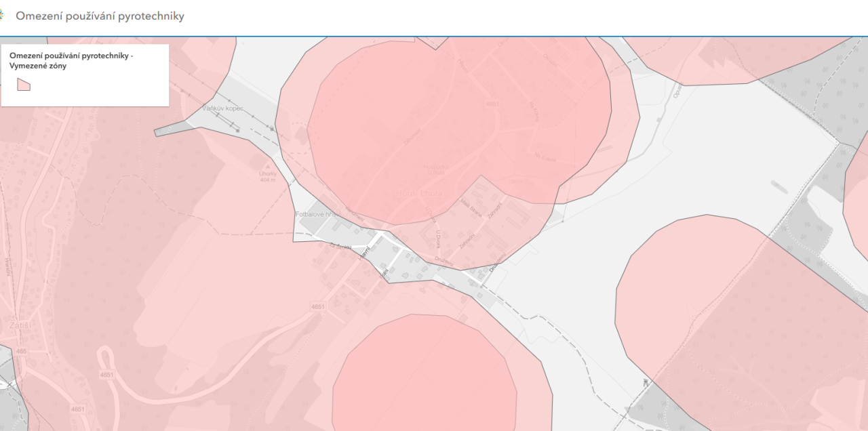Click the 'Fotbalové hřiště' map label
This screenshot has height=431, width=868.
click(317, 215)
